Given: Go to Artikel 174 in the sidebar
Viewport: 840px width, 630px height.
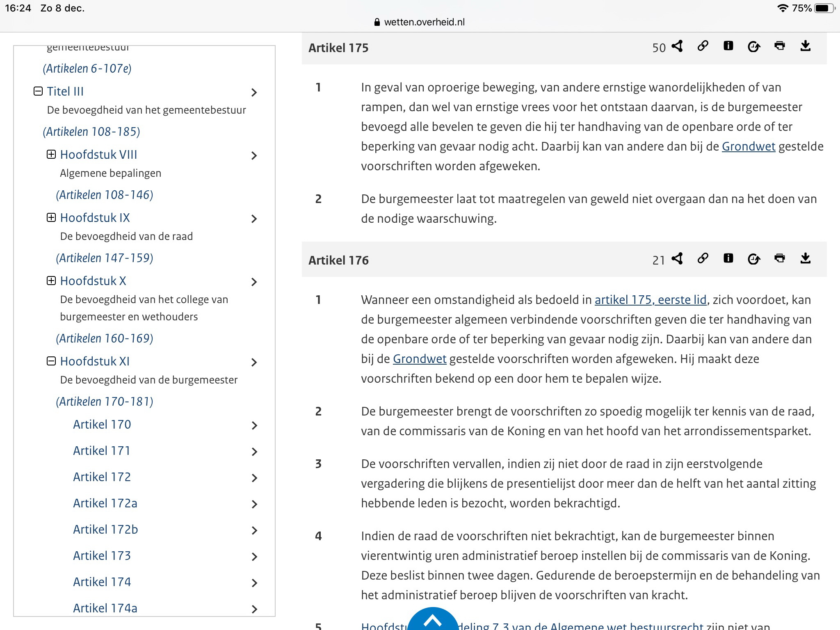Looking at the screenshot, I should (x=102, y=582).
